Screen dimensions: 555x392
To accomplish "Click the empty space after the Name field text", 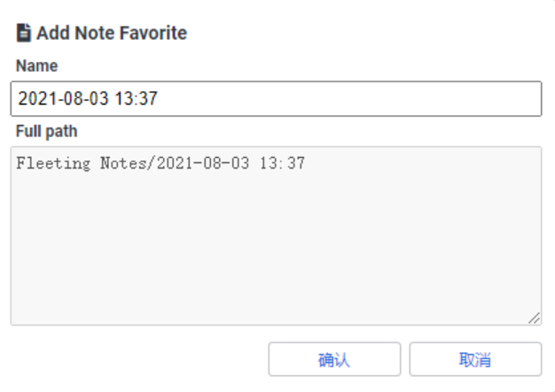I will [x=347, y=98].
